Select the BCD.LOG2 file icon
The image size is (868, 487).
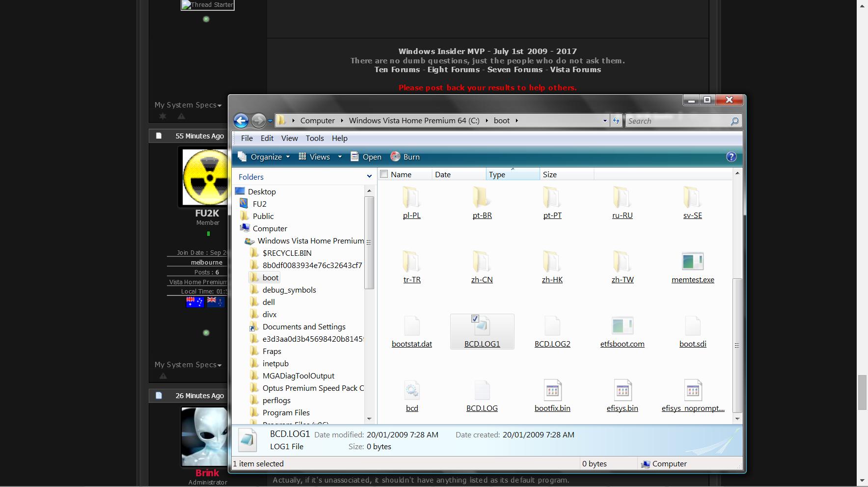552,325
